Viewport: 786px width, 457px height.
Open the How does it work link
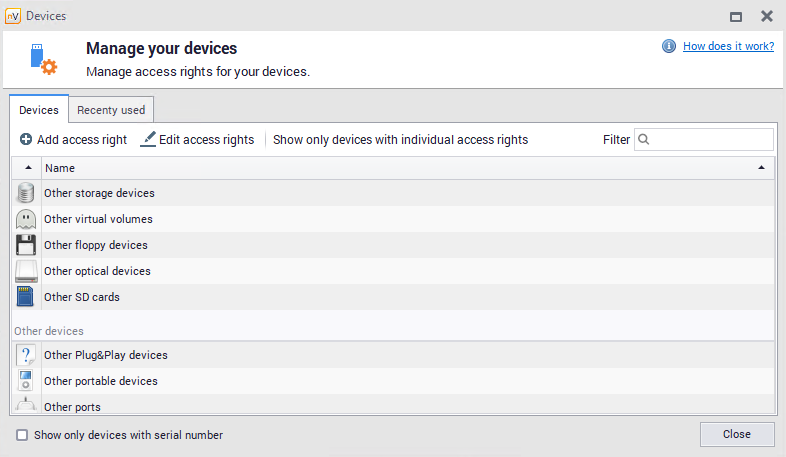[728, 46]
